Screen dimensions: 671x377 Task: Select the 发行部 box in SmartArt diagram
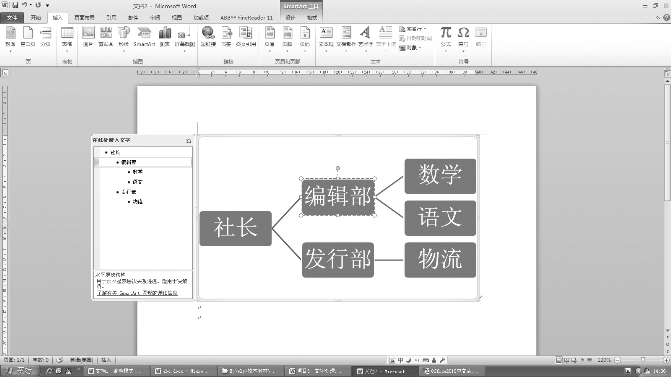[x=338, y=260]
